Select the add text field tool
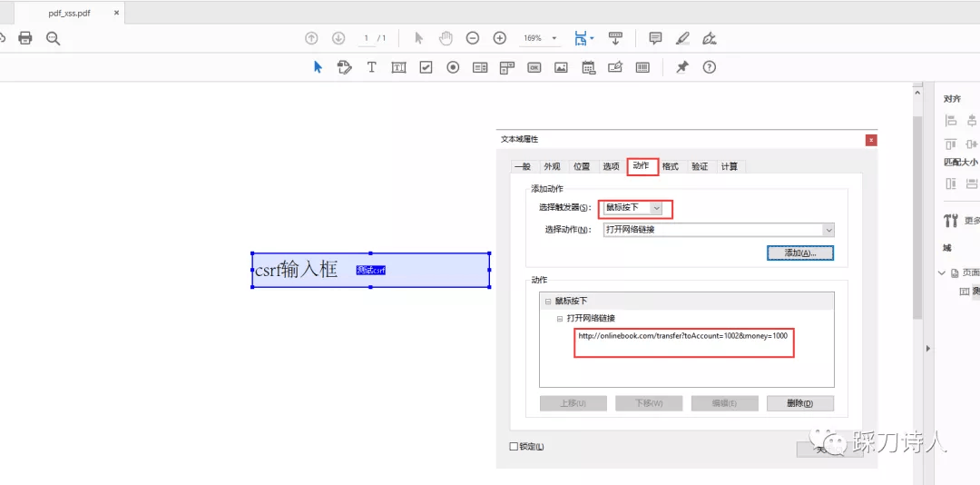Image resolution: width=980 pixels, height=485 pixels. tap(398, 67)
